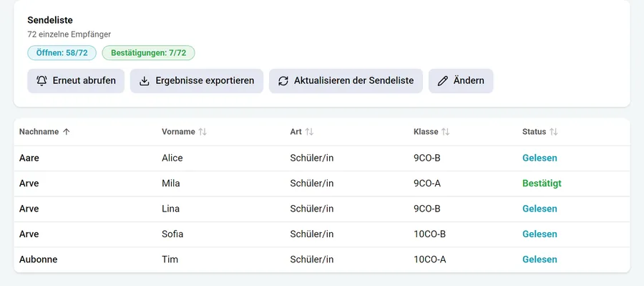Click the surname Aare
This screenshot has width=644, height=286.
point(29,158)
